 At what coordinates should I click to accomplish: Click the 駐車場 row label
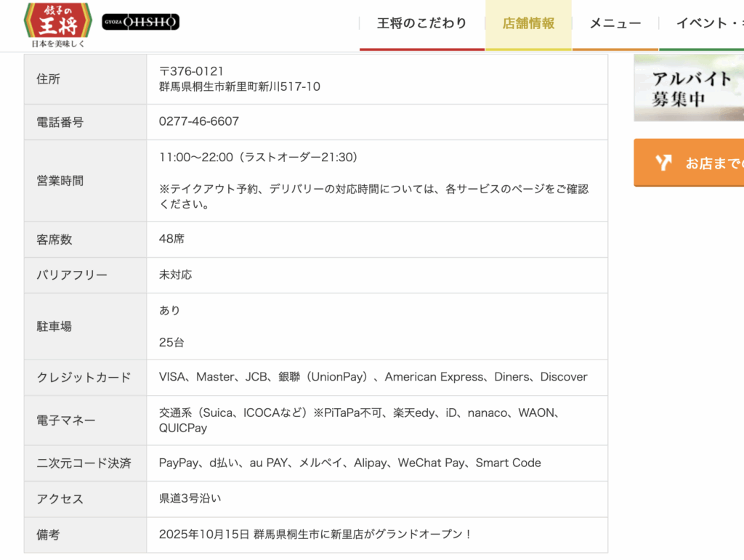[54, 326]
